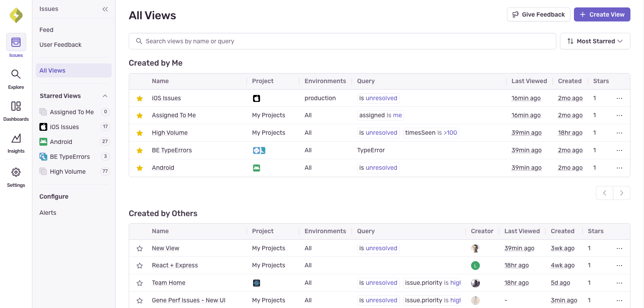Go to Dashboards via sidebar icon
This screenshot has width=644, height=308.
16,106
